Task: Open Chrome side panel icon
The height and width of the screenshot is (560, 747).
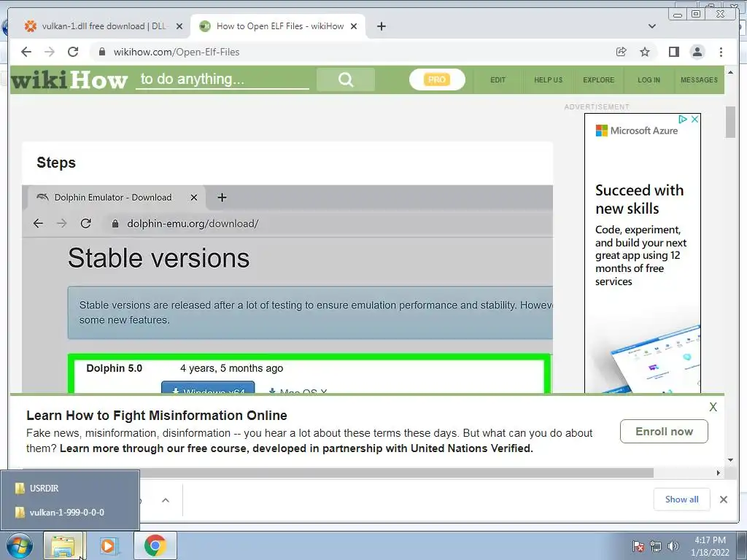Action: coord(673,52)
